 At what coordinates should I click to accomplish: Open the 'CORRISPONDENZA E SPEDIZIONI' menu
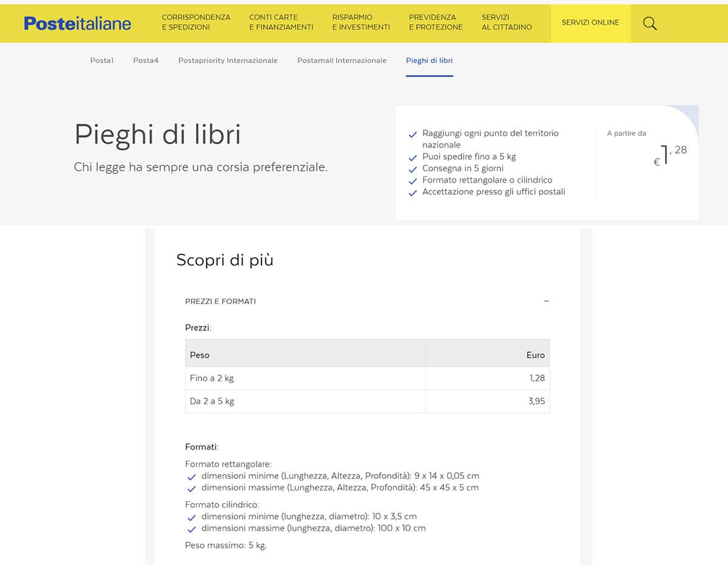click(195, 22)
